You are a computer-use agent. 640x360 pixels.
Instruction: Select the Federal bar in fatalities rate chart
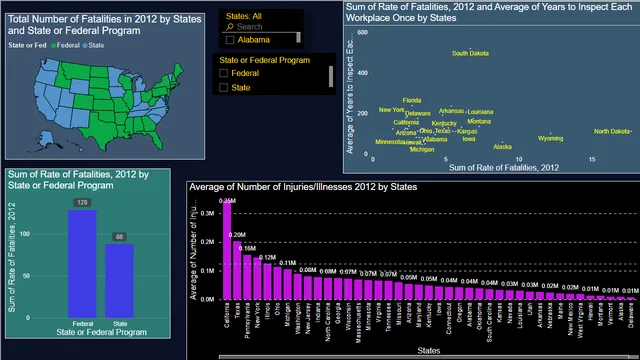click(82, 264)
